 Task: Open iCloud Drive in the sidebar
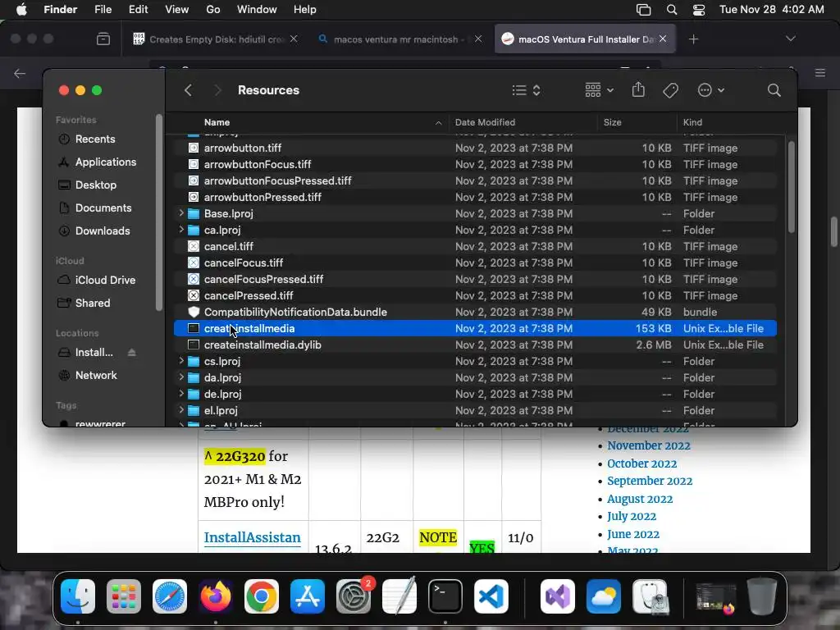point(105,281)
